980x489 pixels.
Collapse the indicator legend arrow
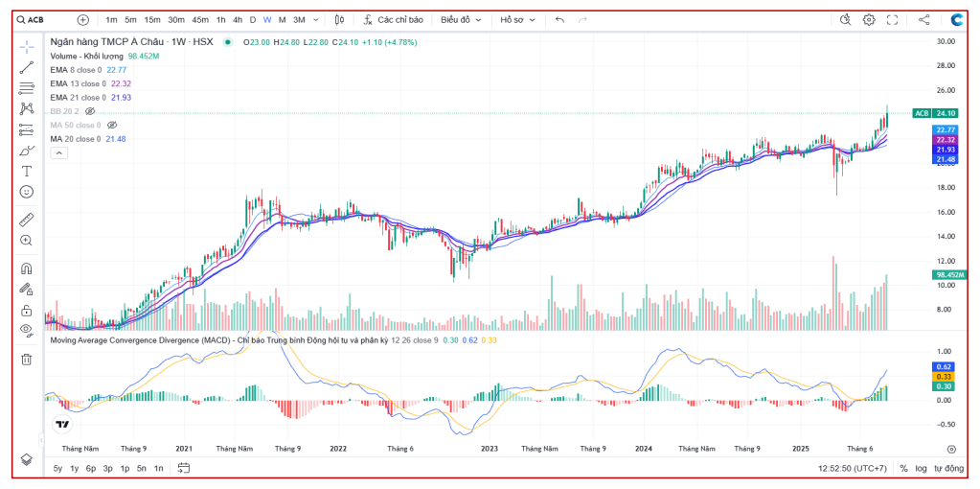(x=58, y=152)
